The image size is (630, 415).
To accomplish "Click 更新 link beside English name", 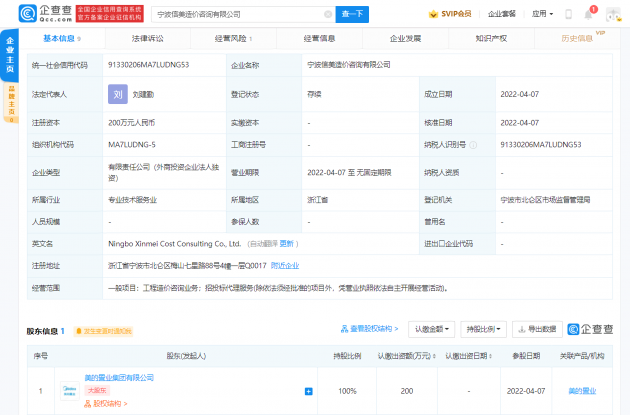I will (286, 244).
